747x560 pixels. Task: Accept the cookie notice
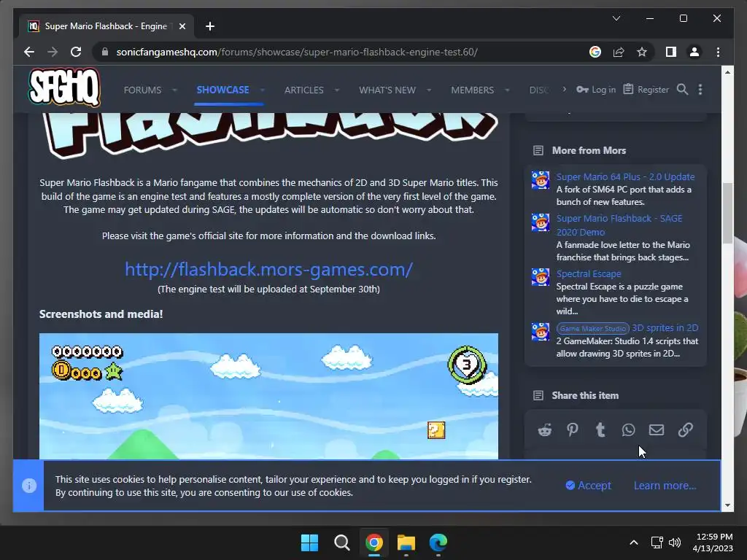click(589, 486)
